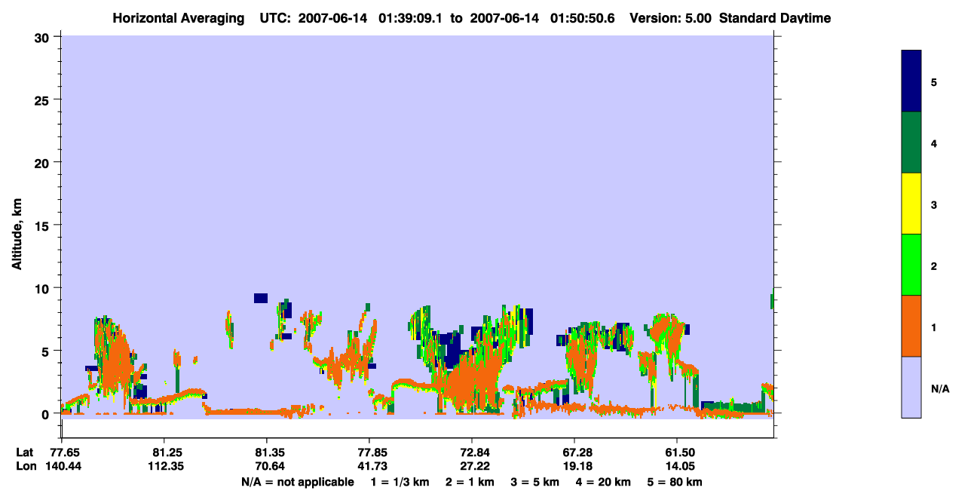The height and width of the screenshot is (503, 980).
Task: Click the y-axis tick label 20
Action: [44, 162]
